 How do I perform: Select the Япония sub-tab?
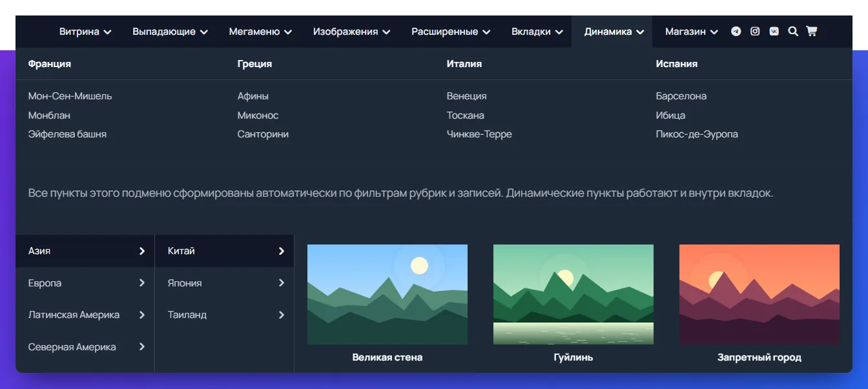pyautogui.click(x=225, y=283)
